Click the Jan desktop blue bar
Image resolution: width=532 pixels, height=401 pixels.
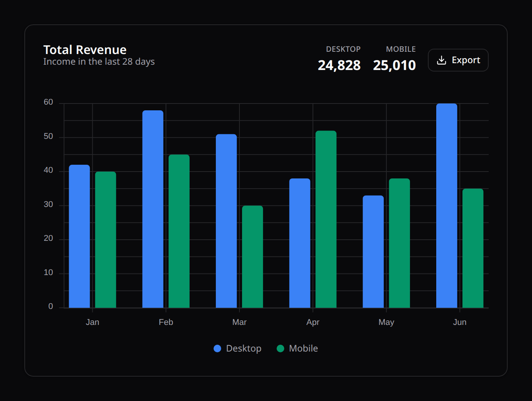point(79,236)
